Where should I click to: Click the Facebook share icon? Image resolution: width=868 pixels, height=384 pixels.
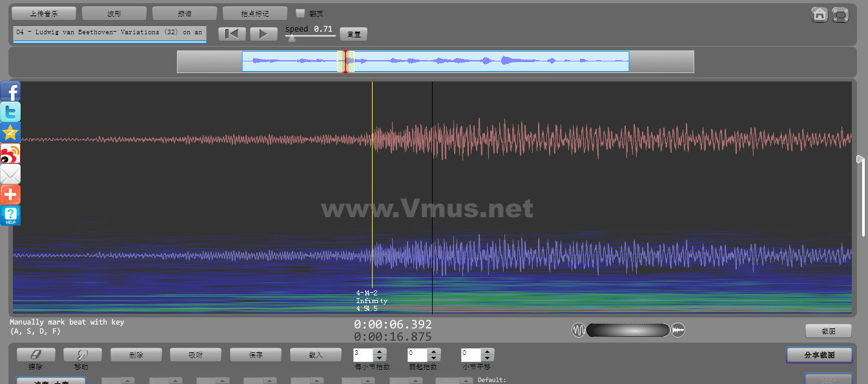point(10,92)
